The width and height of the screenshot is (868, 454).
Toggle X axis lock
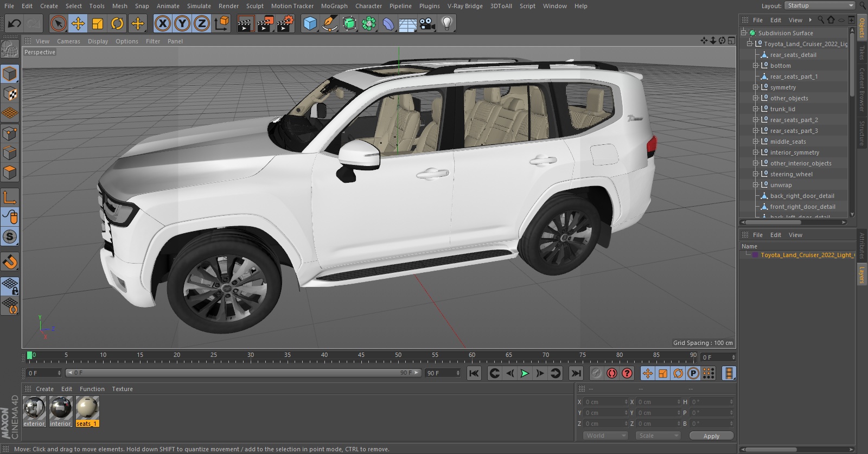[x=162, y=23]
